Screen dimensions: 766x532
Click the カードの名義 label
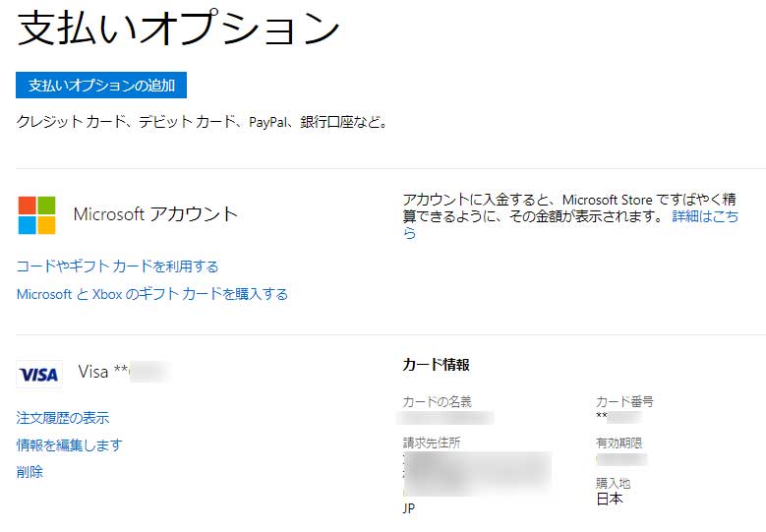[437, 402]
